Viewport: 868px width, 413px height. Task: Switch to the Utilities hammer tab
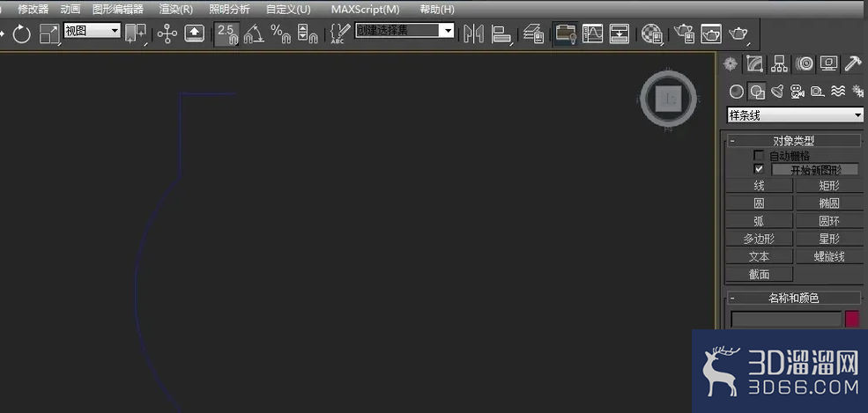pyautogui.click(x=854, y=64)
